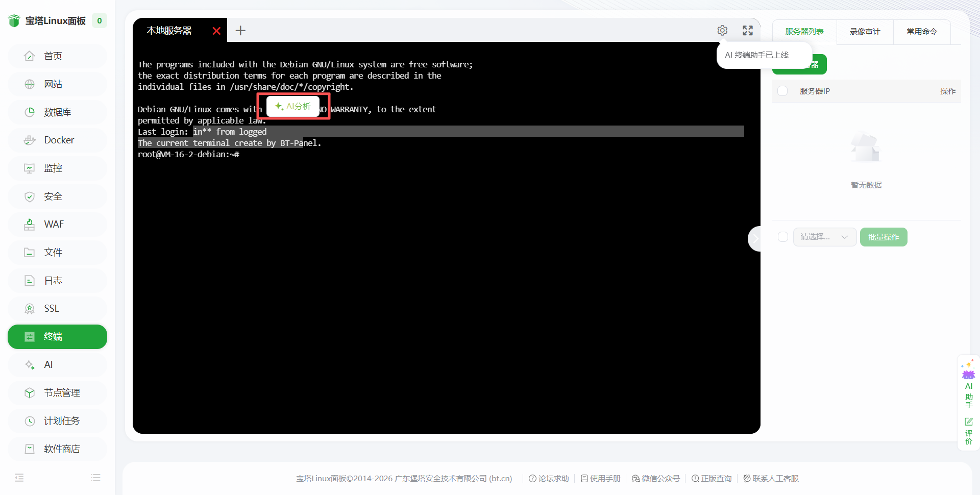Open the 论坛求助 footer link

(x=549, y=478)
